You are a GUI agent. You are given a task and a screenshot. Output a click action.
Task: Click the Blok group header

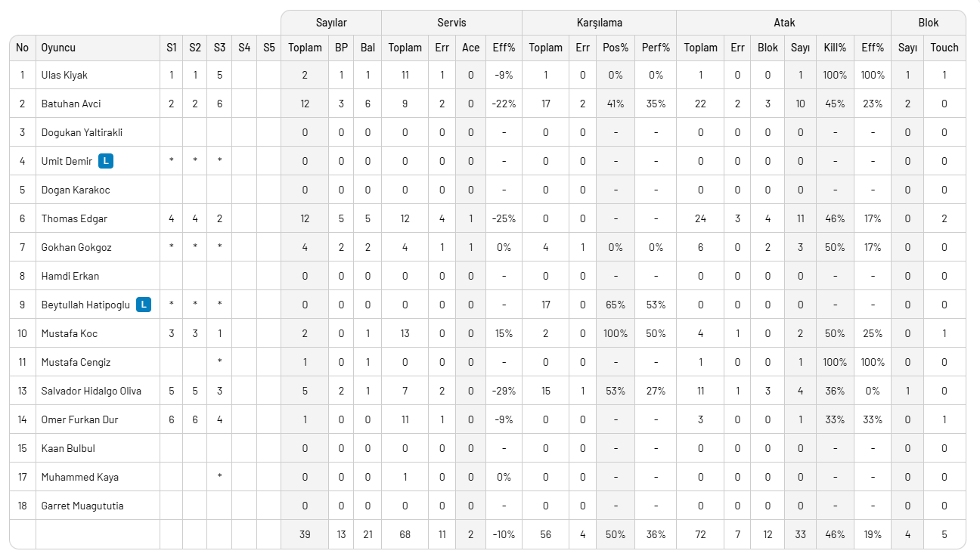click(929, 23)
